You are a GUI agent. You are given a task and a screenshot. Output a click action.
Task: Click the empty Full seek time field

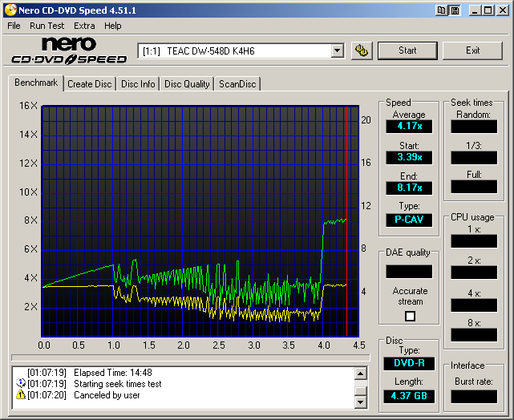[x=474, y=187]
